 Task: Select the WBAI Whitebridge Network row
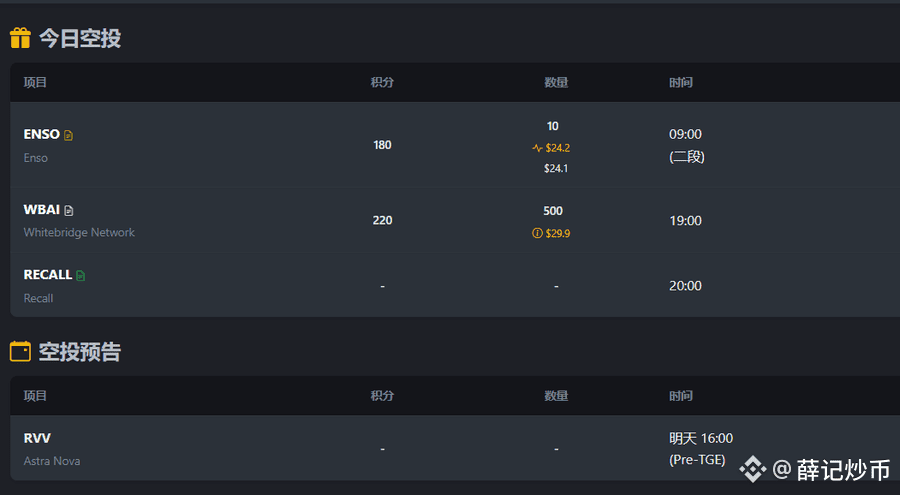pyautogui.click(x=455, y=221)
